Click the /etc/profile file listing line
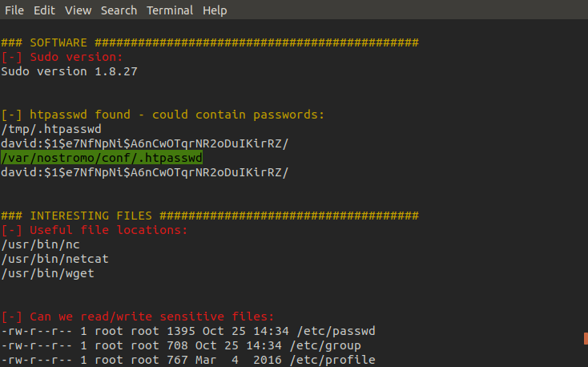The height and width of the screenshot is (367, 588). click(188, 360)
